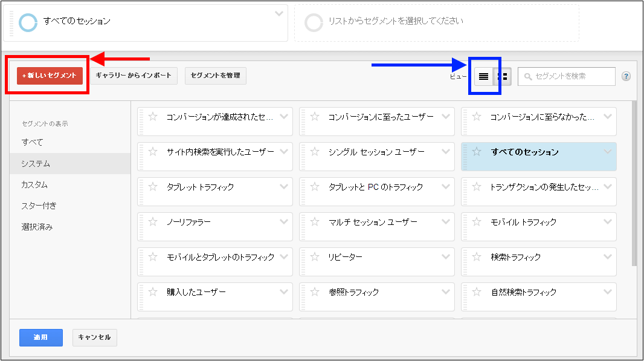The image size is (644, 361).
Task: Open dropdown for モバイル トラフィック segment
Action: click(x=608, y=221)
